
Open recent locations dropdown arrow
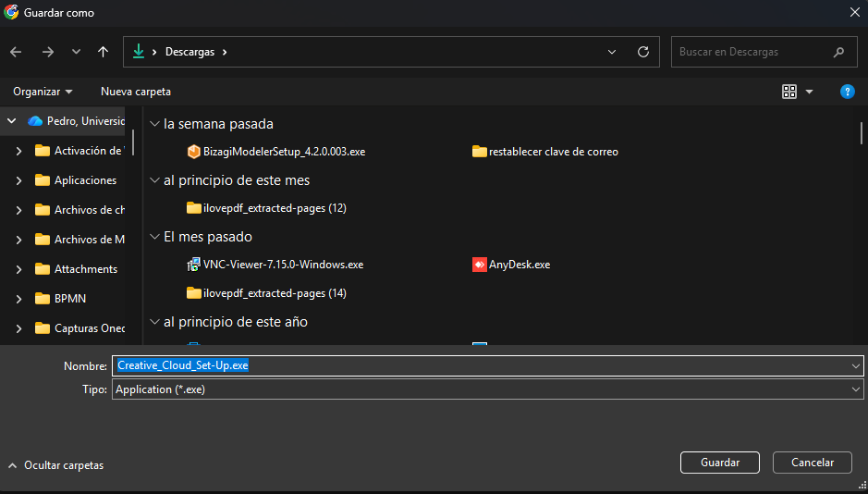point(76,53)
